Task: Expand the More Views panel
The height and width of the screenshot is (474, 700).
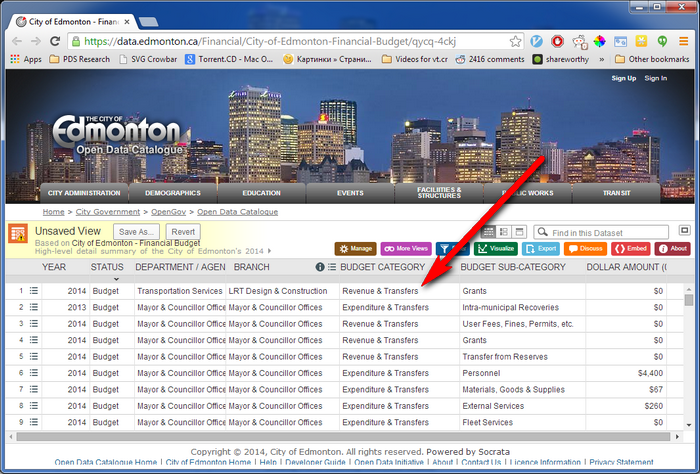Action: pyautogui.click(x=405, y=248)
